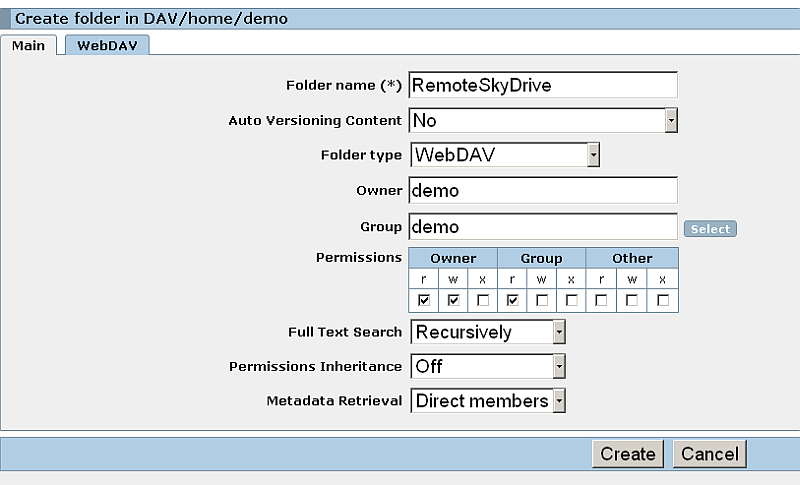800x485 pixels.
Task: Click the Create button
Action: point(627,454)
